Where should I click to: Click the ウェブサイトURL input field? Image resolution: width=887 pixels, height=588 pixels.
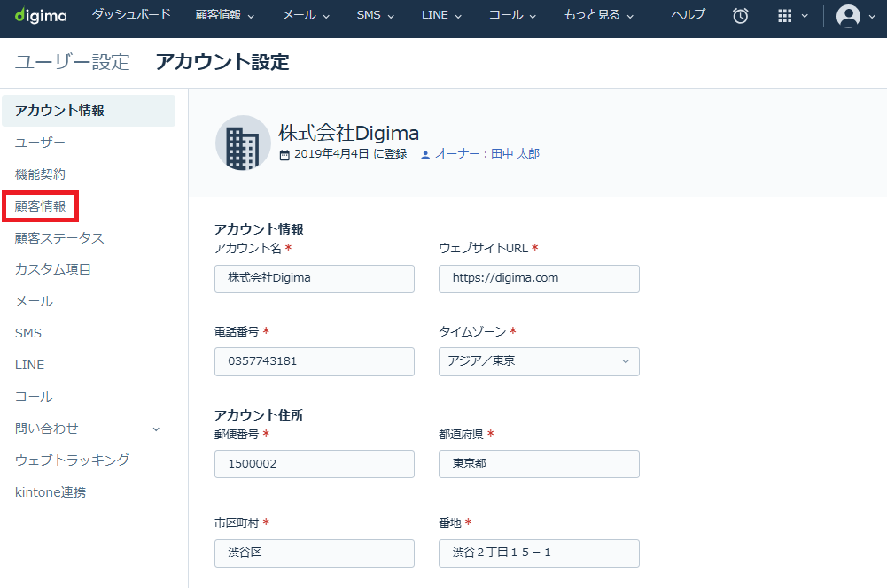[539, 279]
